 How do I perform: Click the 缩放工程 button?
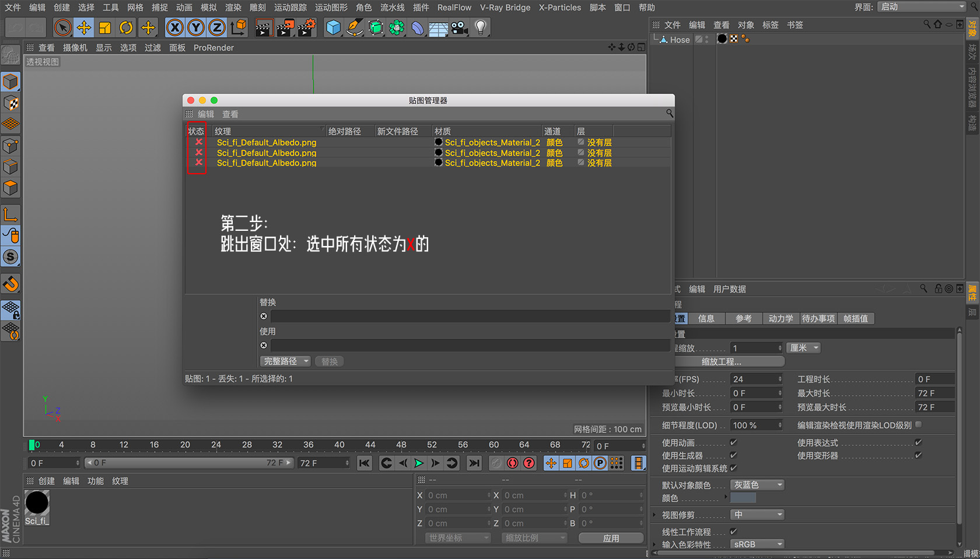722,361
